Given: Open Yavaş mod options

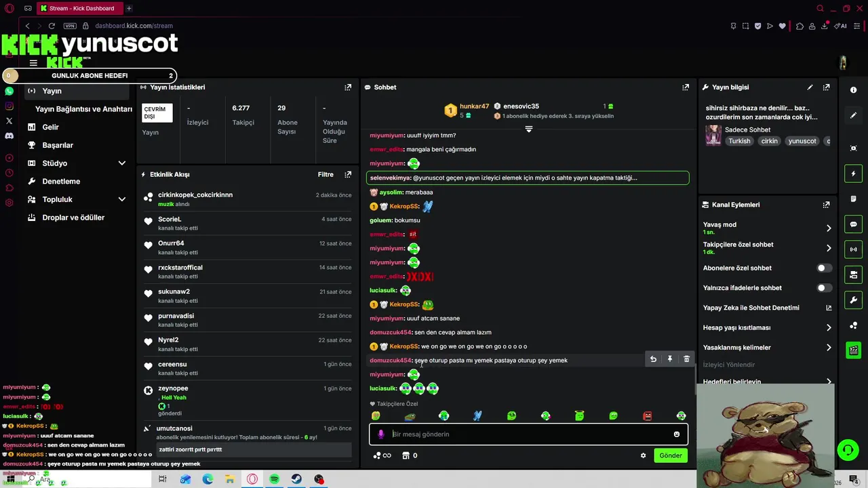Looking at the screenshot, I should pos(767,228).
